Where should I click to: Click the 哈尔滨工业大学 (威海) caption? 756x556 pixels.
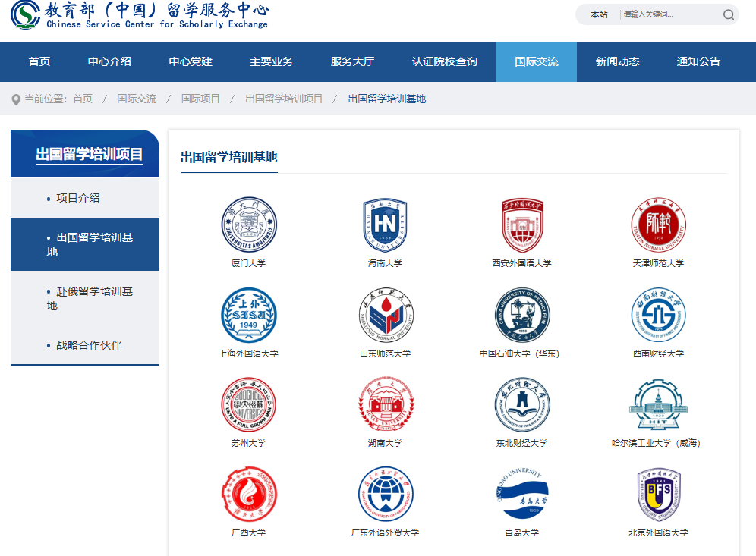[657, 443]
